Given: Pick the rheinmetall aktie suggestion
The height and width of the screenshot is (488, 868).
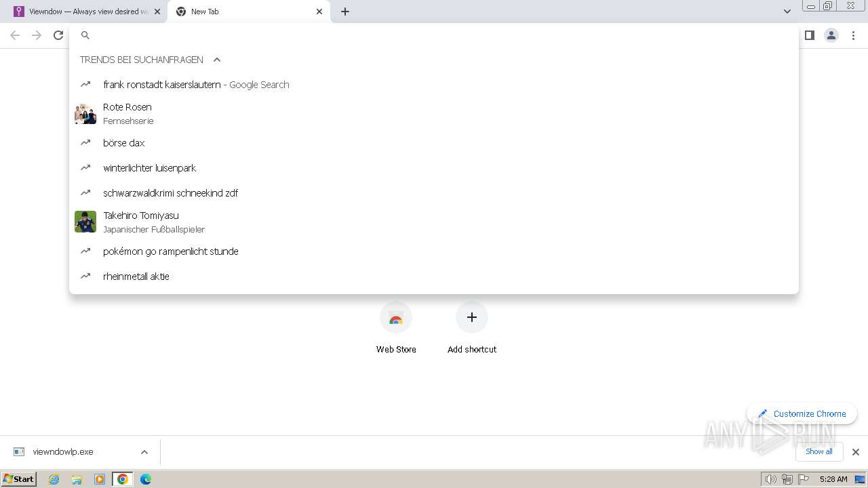Looking at the screenshot, I should point(434,277).
